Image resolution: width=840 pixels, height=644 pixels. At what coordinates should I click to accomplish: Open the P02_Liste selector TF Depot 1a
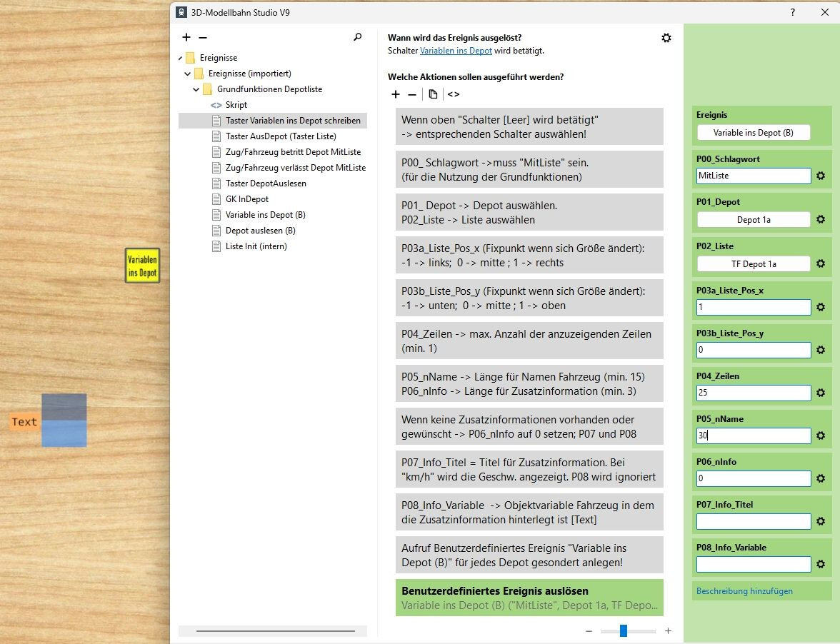753,263
